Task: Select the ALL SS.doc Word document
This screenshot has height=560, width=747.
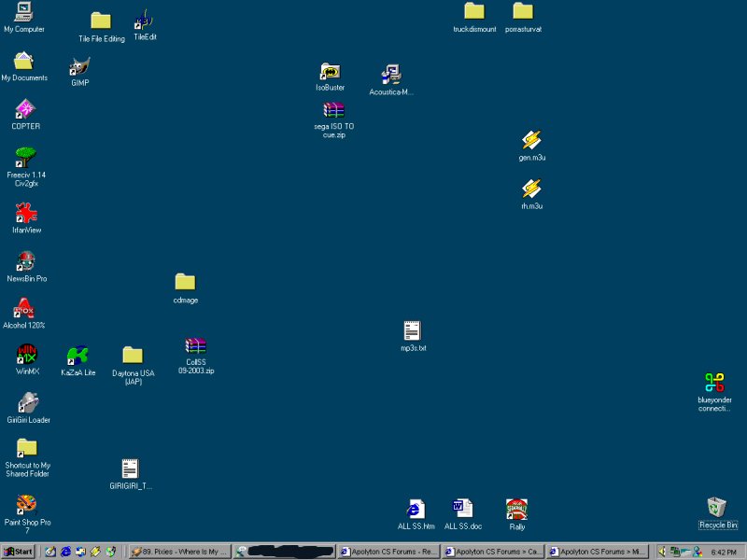Action: tap(462, 509)
